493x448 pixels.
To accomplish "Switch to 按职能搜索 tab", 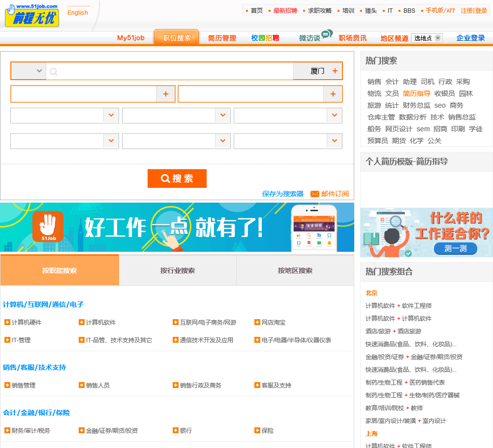I will click(60, 270).
